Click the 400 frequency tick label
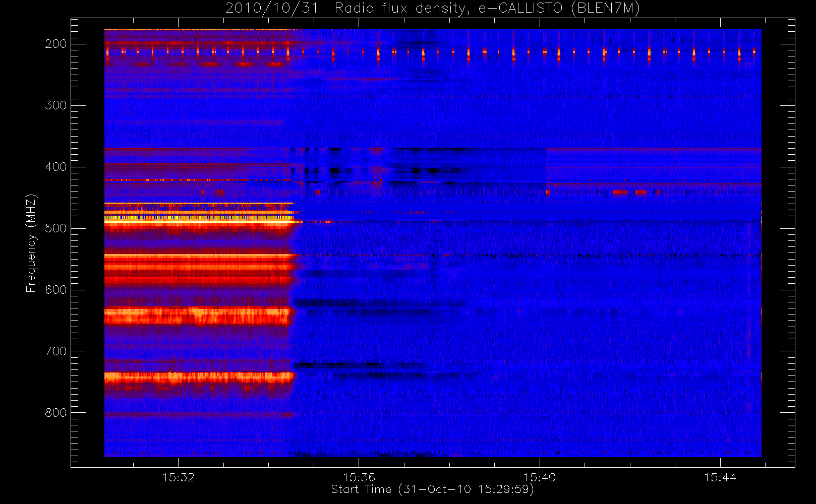The width and height of the screenshot is (816, 504). [56, 167]
